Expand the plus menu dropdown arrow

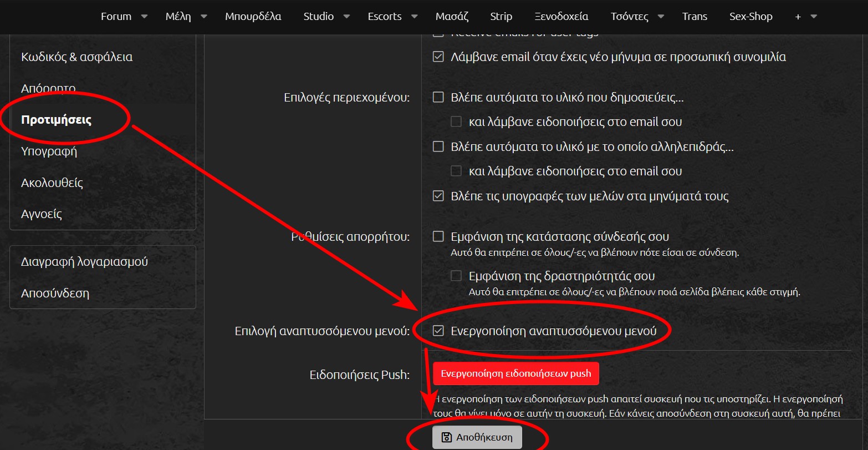tap(814, 17)
